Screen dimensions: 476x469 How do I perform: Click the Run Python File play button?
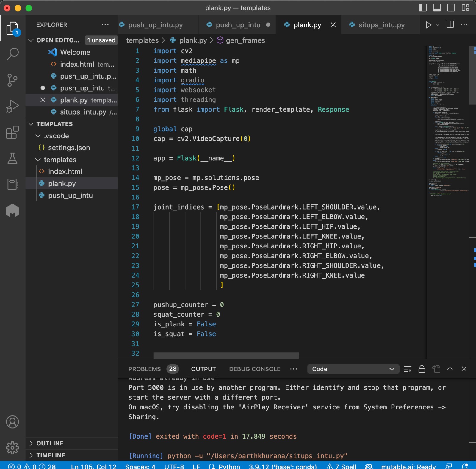[x=428, y=25]
